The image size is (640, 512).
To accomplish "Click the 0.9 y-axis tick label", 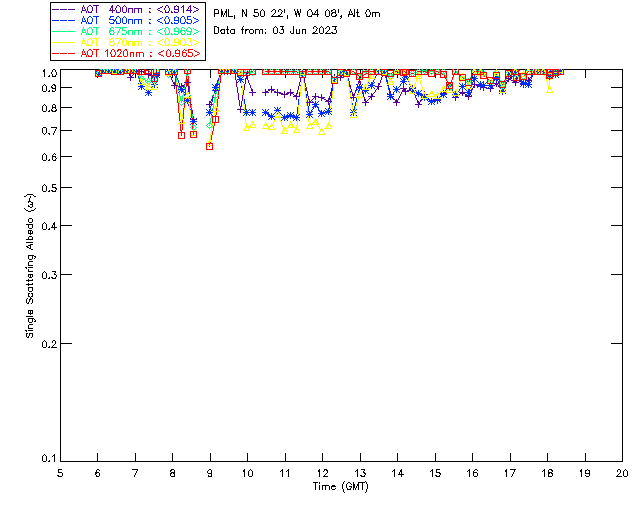I will coord(49,88).
